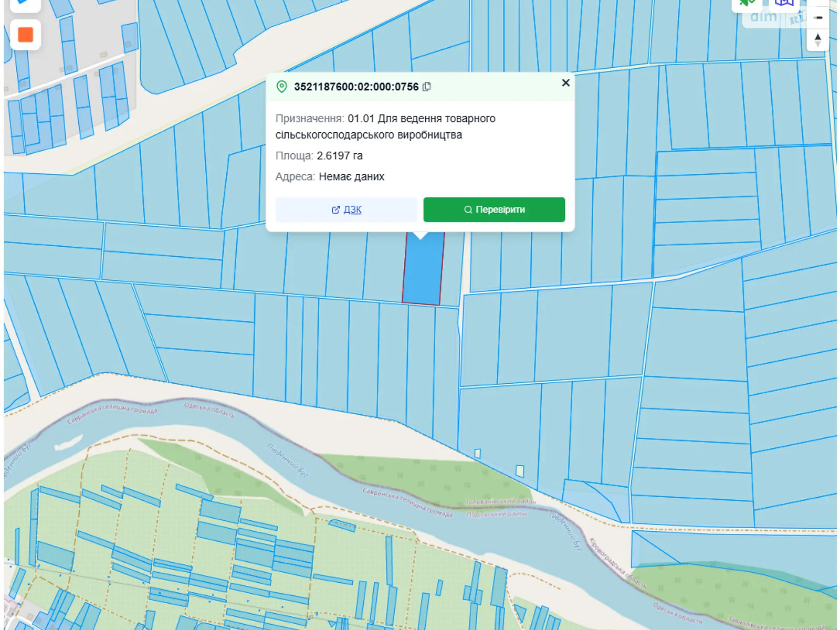Click the Призначення purpose description text
The image size is (840, 630).
pos(385,127)
